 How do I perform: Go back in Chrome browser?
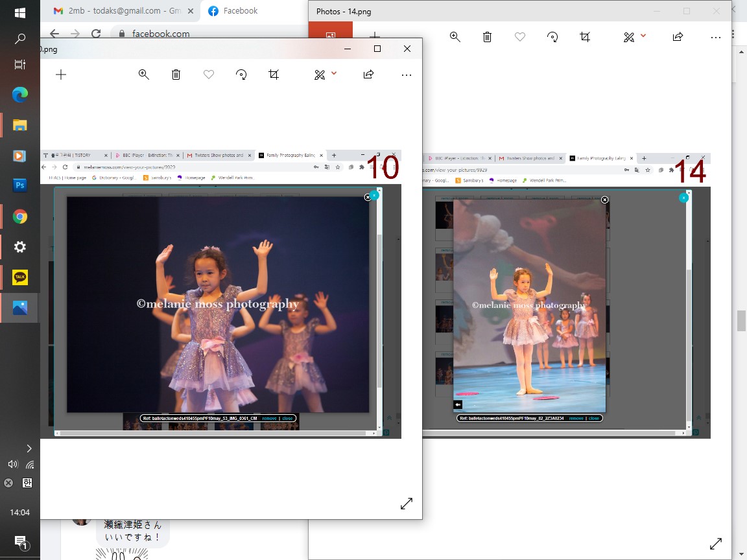click(x=54, y=33)
